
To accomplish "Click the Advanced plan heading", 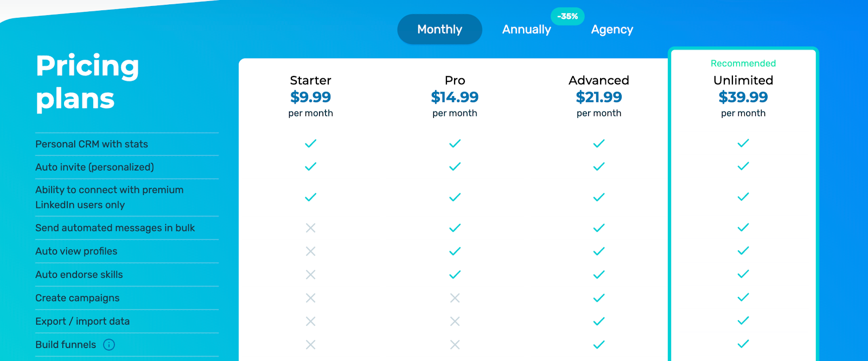I will tap(598, 80).
